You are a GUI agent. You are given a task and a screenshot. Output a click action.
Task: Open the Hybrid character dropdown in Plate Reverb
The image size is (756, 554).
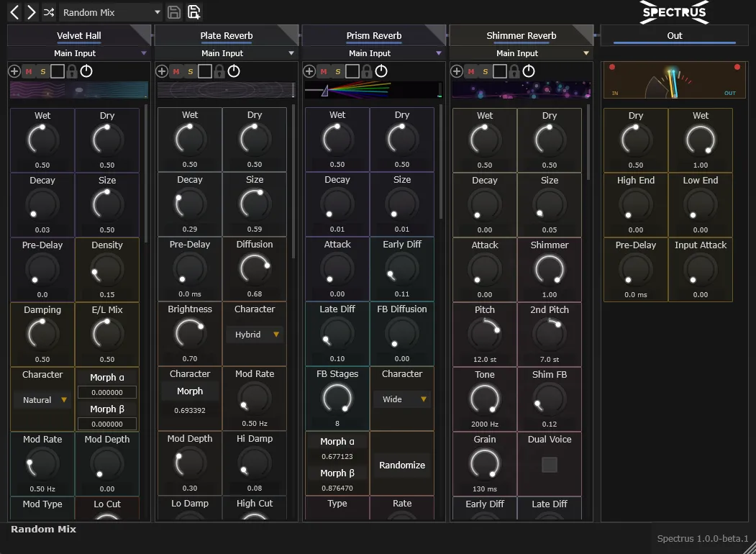tap(255, 335)
